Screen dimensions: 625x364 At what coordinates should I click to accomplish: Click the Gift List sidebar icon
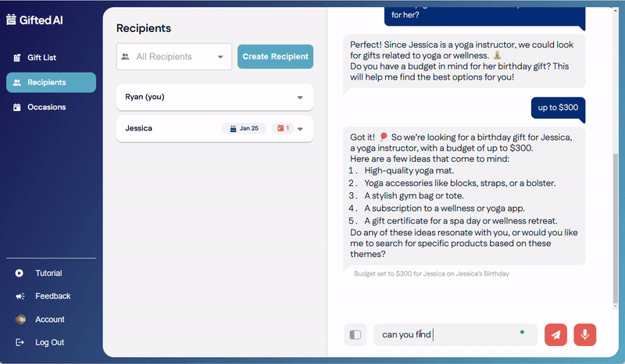(17, 58)
